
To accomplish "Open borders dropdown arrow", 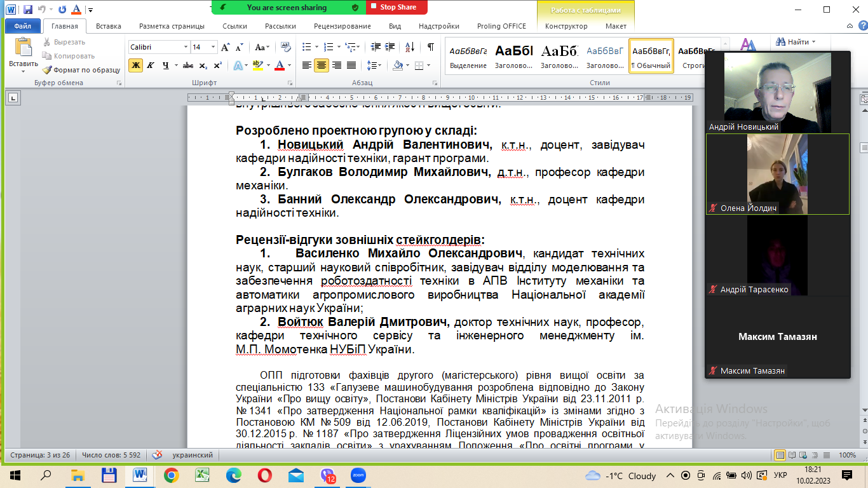I will coord(429,65).
